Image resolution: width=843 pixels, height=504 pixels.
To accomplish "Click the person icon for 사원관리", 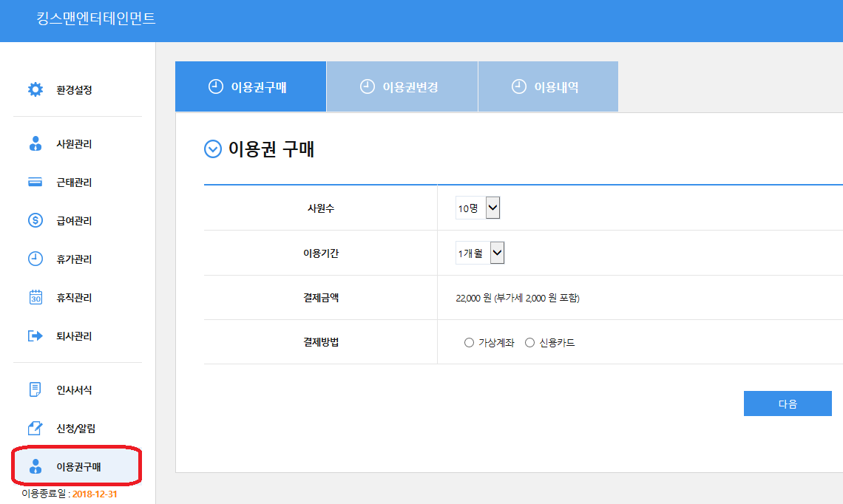I will [35, 144].
